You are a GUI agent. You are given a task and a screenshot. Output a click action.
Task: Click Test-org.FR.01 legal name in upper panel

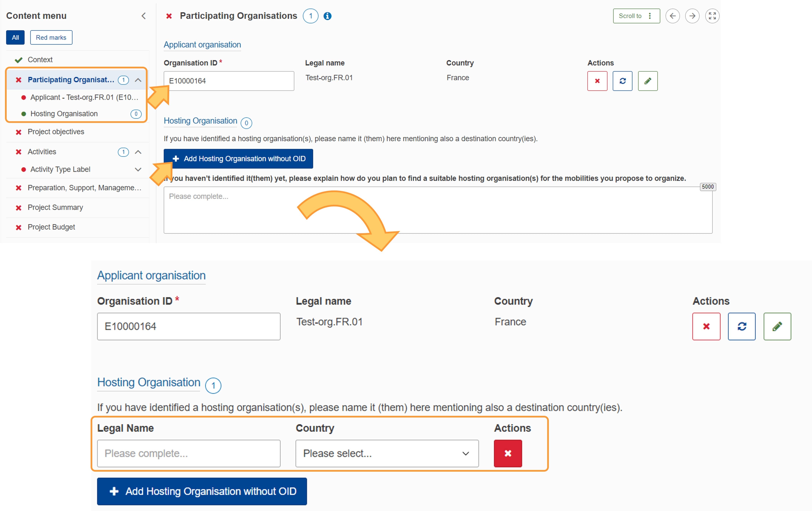(x=329, y=78)
